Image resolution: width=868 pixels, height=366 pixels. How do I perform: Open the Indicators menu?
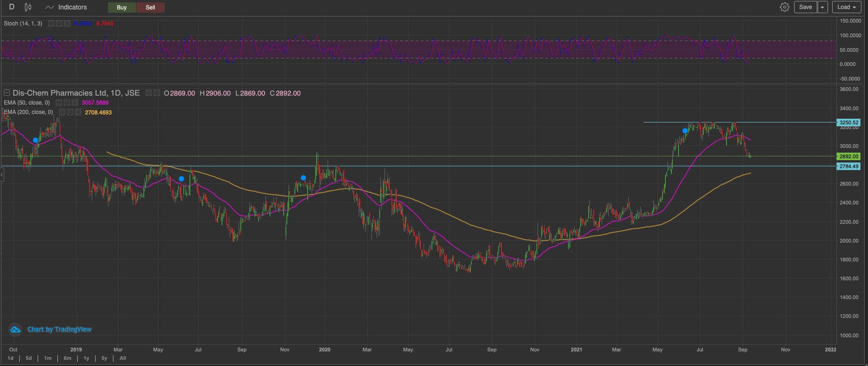point(66,7)
